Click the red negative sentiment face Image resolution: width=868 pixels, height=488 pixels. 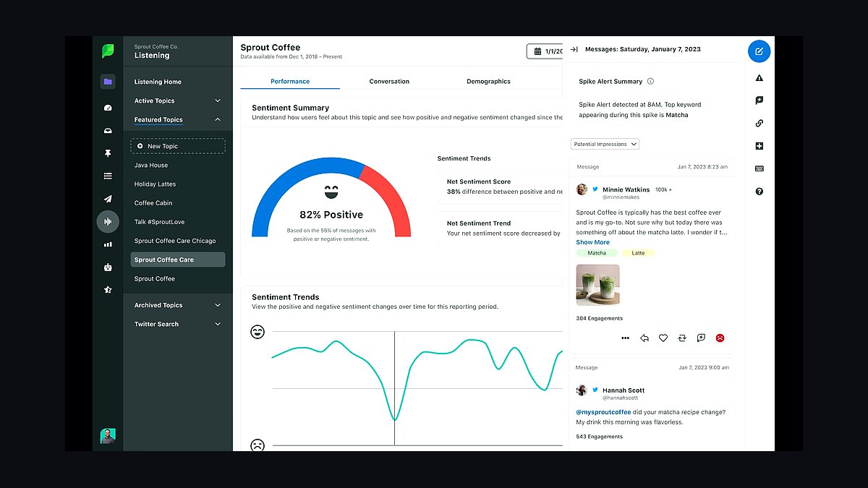(x=720, y=338)
